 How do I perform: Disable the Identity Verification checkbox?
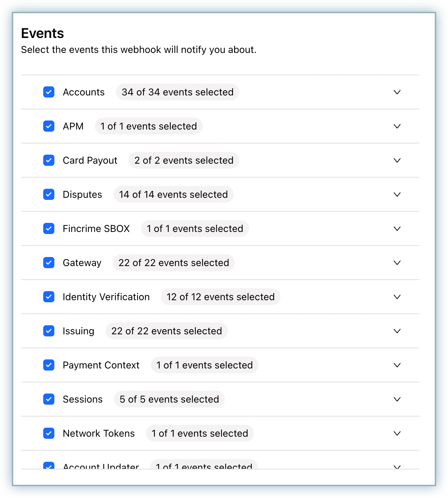pyautogui.click(x=49, y=297)
